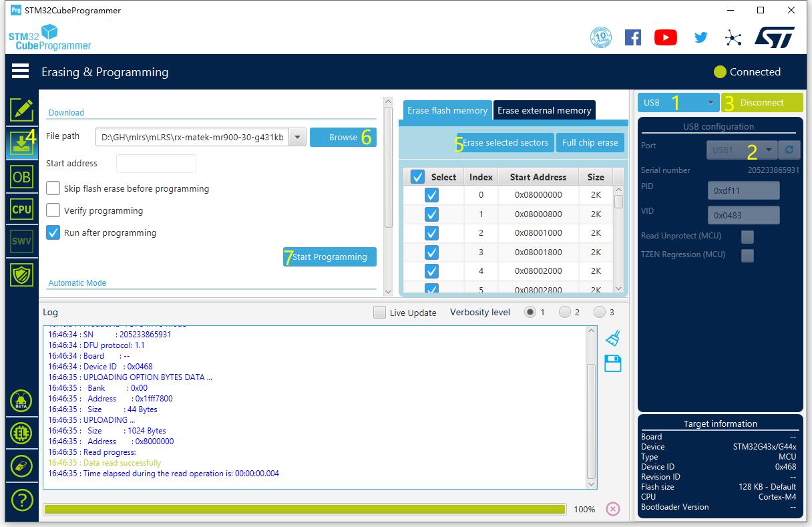
Task: Click the Full chip erase button
Action: coord(590,142)
